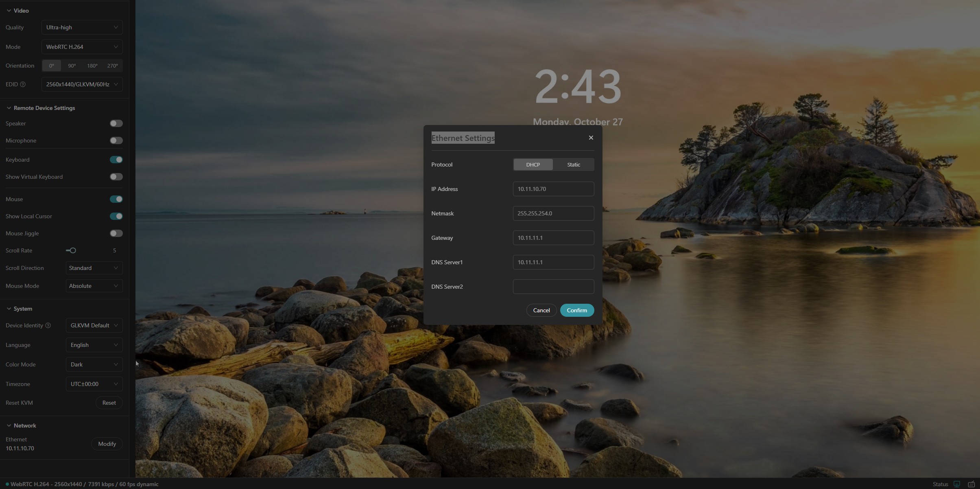Open the Quality dropdown
Viewport: 980px width, 489px height.
[82, 27]
